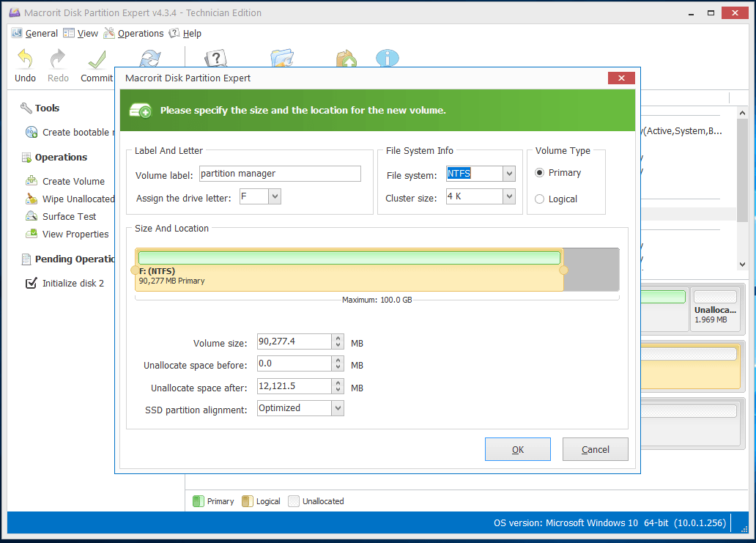Click the View Properties icon
Image resolution: width=756 pixels, height=543 pixels.
coord(31,234)
